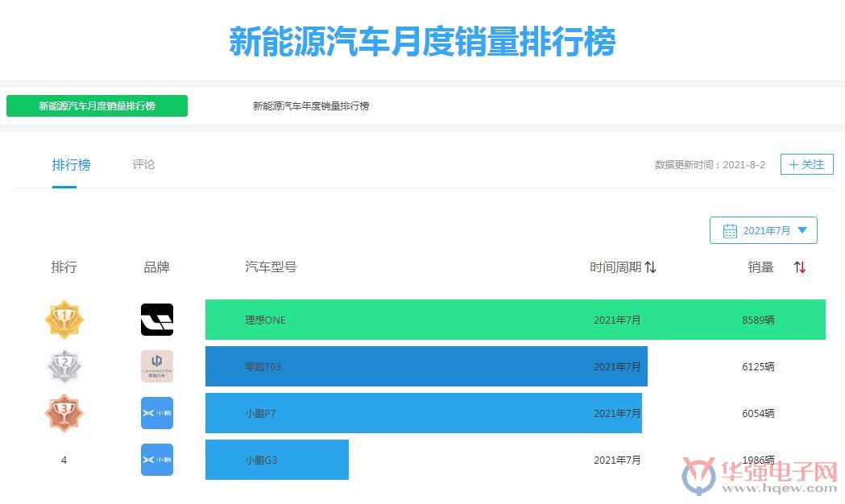Click the 时间周期 column header text
Screen dimensions: 845x504
(615, 267)
